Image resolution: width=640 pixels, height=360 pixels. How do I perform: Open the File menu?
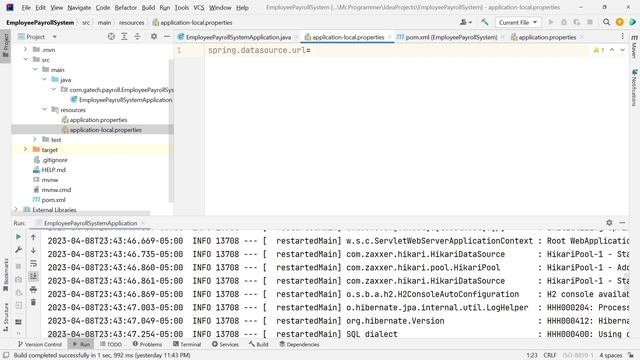click(26, 7)
